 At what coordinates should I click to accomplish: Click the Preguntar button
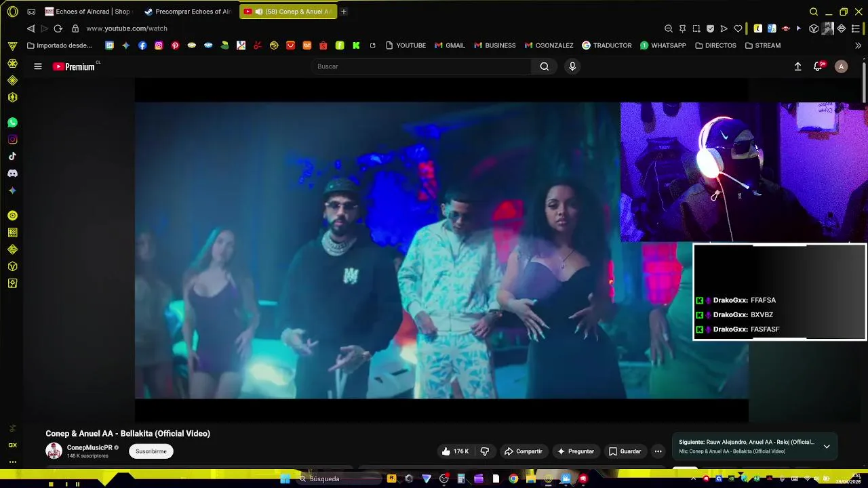coord(575,451)
